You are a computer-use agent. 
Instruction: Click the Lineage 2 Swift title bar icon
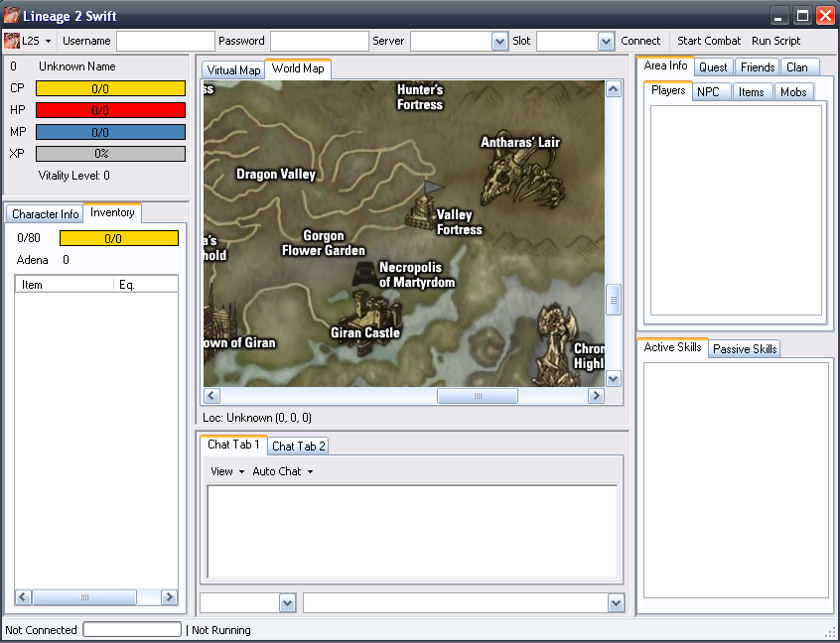pos(11,16)
